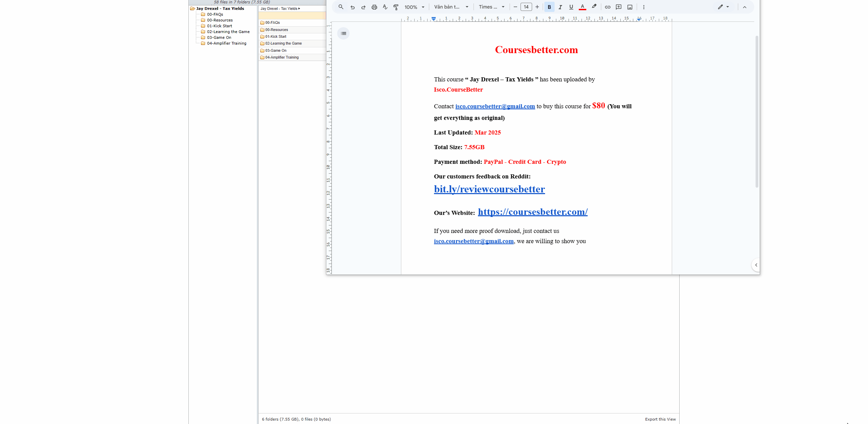
Task: Open 04-Amplifier Training row in file list
Action: pos(292,57)
